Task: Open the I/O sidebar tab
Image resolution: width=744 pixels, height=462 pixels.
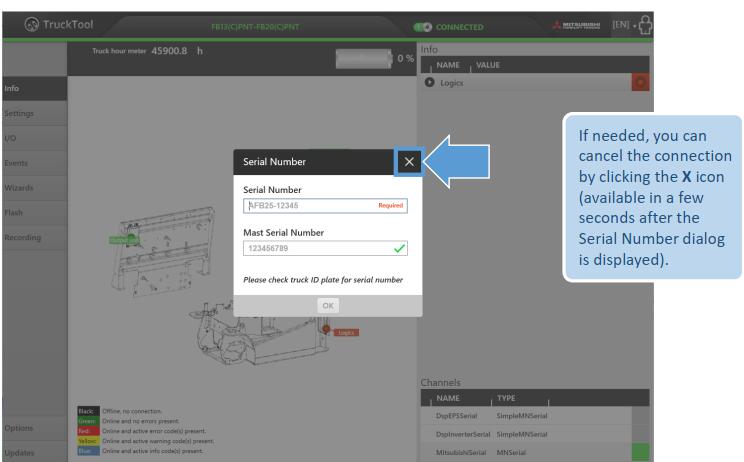Action: tap(35, 138)
